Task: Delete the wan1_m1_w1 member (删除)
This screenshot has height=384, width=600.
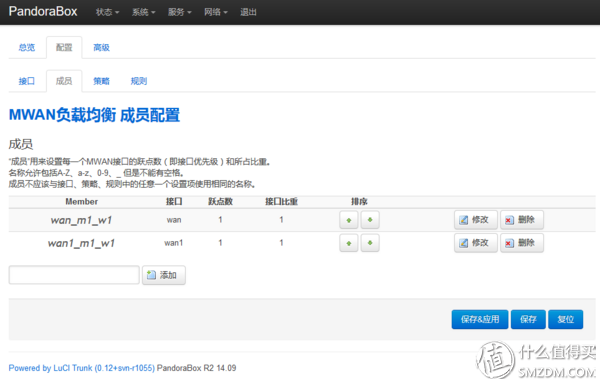Action: pyautogui.click(x=522, y=243)
